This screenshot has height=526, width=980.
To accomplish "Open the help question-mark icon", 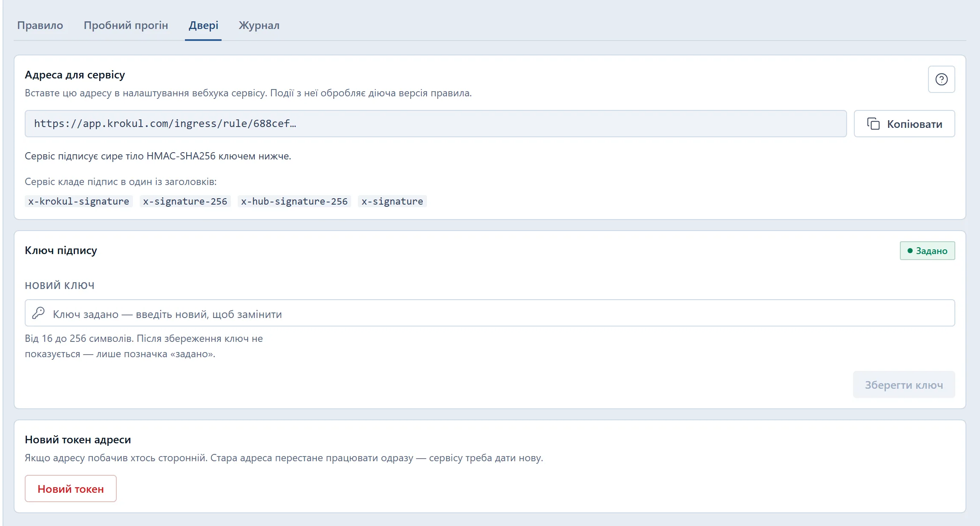I will point(941,79).
